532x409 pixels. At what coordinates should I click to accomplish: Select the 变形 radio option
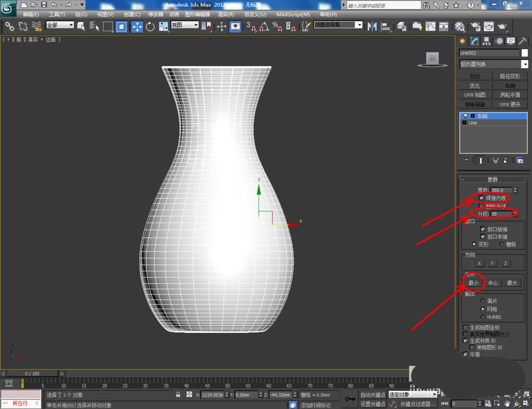pyautogui.click(x=474, y=244)
